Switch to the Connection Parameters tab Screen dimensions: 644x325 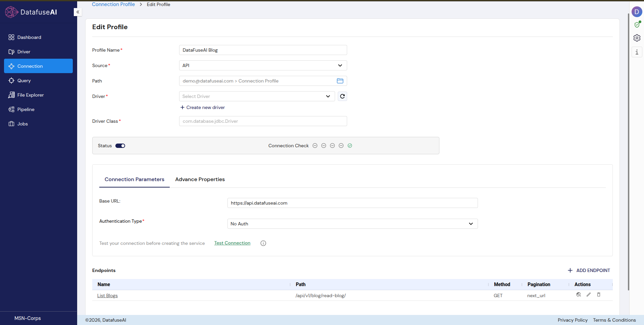click(135, 179)
